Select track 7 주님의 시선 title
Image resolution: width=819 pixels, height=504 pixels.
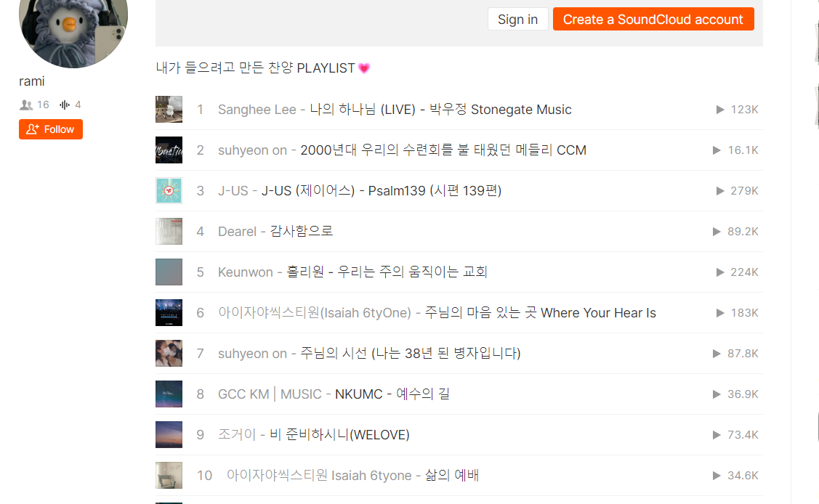(x=411, y=354)
